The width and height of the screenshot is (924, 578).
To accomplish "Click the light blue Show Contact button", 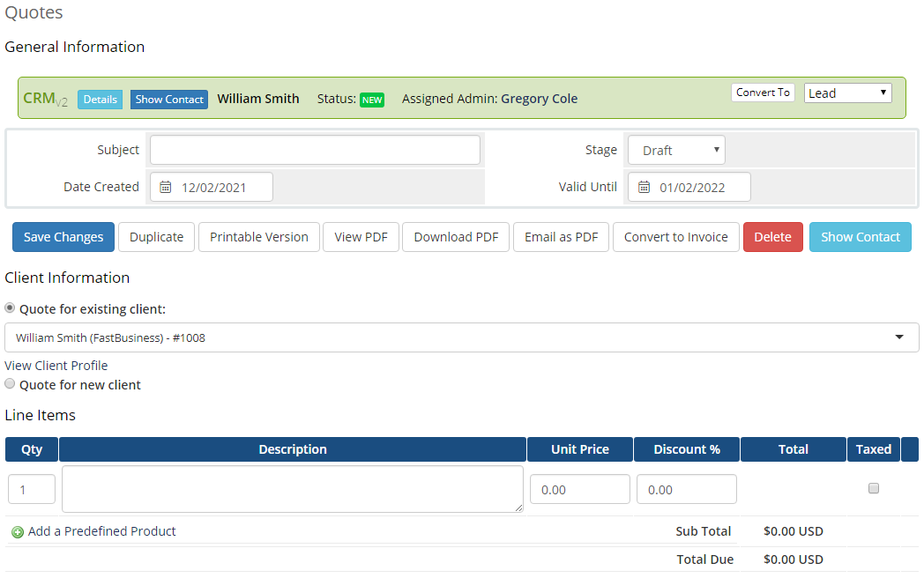I will [x=860, y=237].
